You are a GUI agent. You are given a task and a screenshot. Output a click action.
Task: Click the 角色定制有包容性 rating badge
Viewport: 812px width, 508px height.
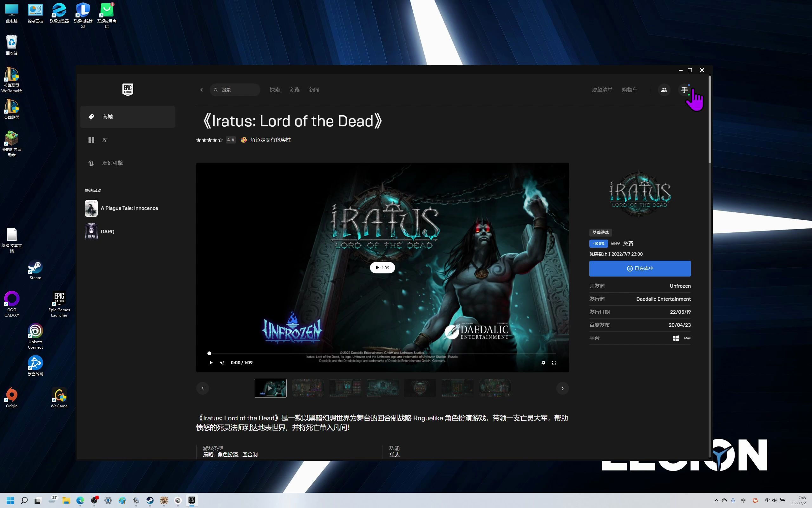[x=266, y=140]
